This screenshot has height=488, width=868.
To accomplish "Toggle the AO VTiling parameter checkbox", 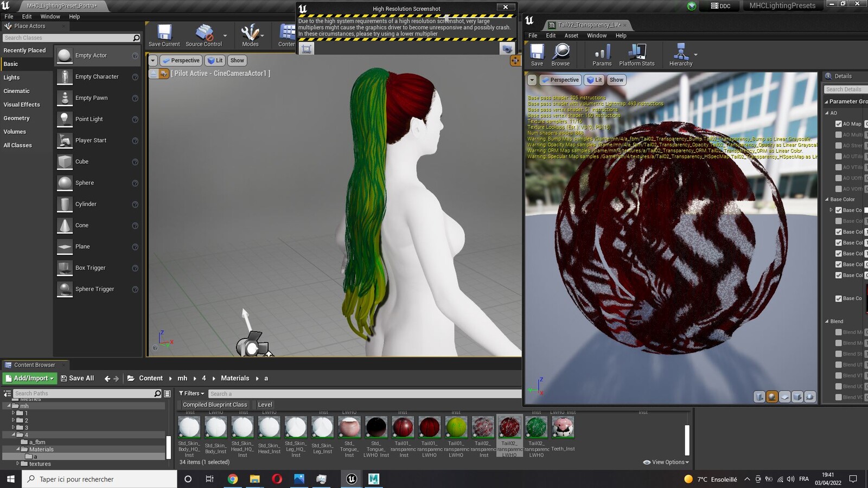I will click(839, 168).
